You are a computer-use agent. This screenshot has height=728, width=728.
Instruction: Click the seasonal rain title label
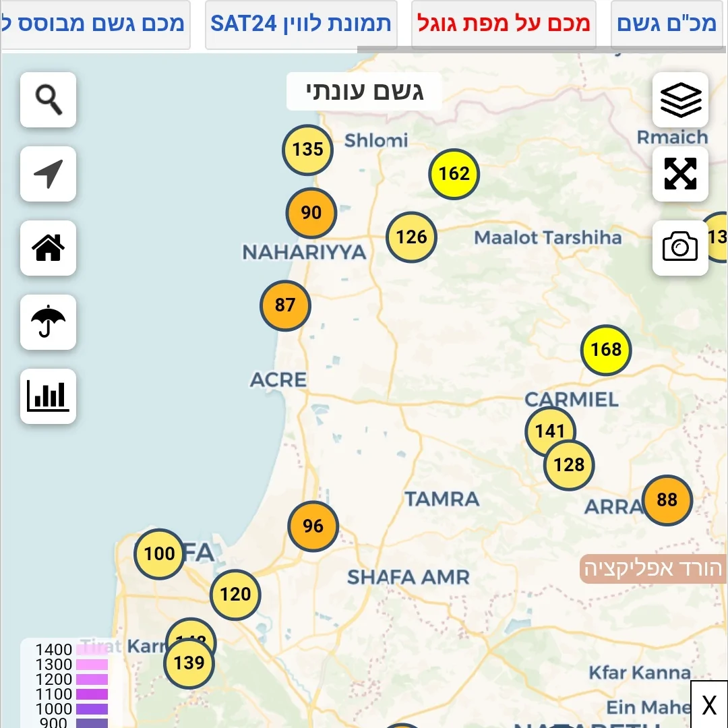click(x=365, y=91)
